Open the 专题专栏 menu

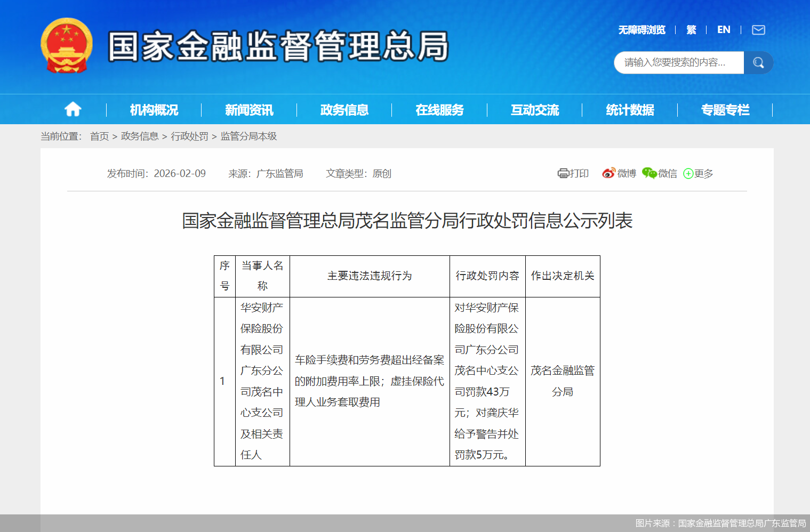click(x=726, y=110)
